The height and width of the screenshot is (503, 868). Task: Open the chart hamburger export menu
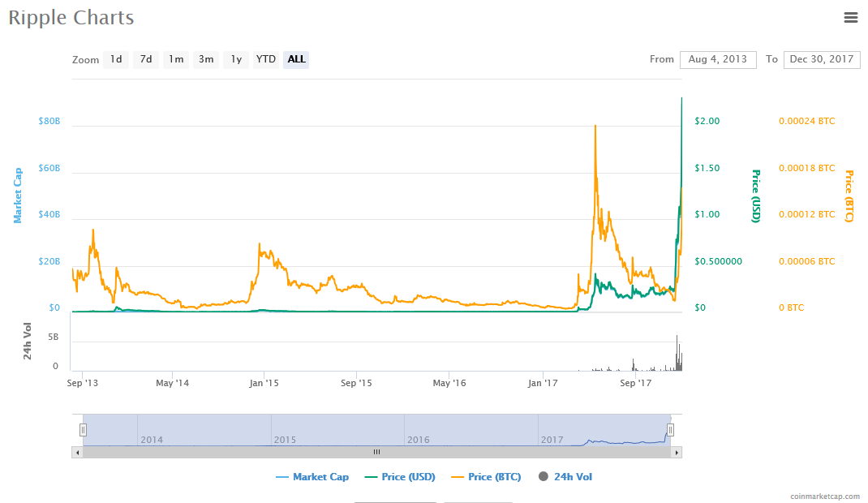tap(850, 18)
